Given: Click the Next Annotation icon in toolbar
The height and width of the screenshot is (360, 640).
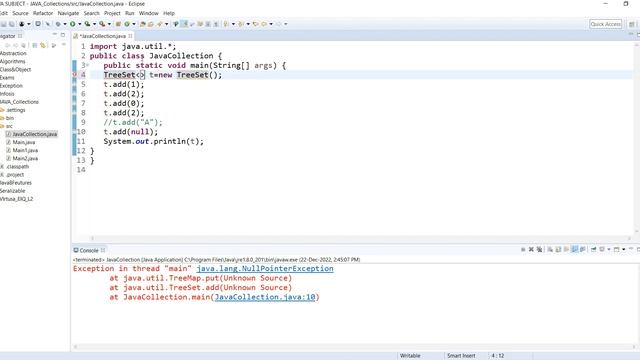Looking at the screenshot, I should click(226, 24).
